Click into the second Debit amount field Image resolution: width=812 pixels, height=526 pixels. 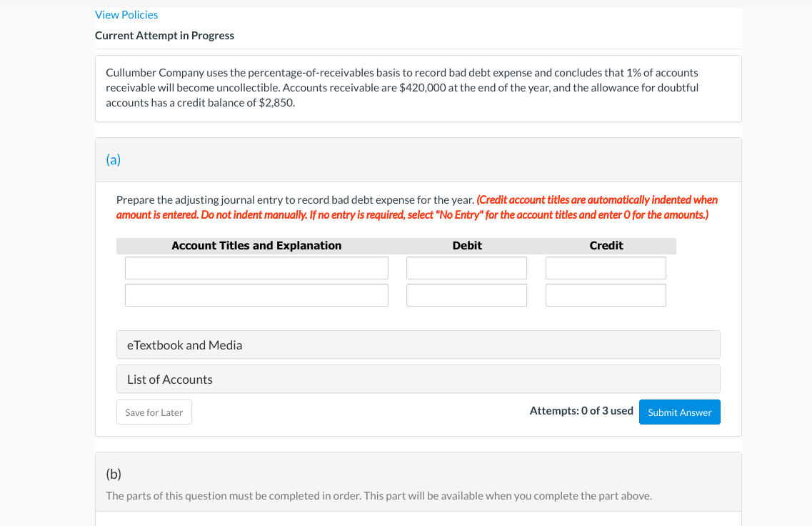coord(466,294)
